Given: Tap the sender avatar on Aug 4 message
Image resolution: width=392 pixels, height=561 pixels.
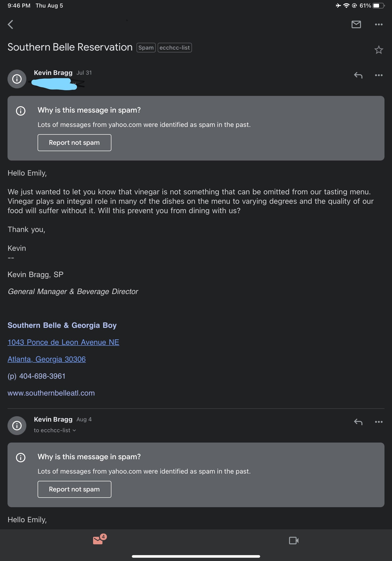Looking at the screenshot, I should click(x=17, y=425).
